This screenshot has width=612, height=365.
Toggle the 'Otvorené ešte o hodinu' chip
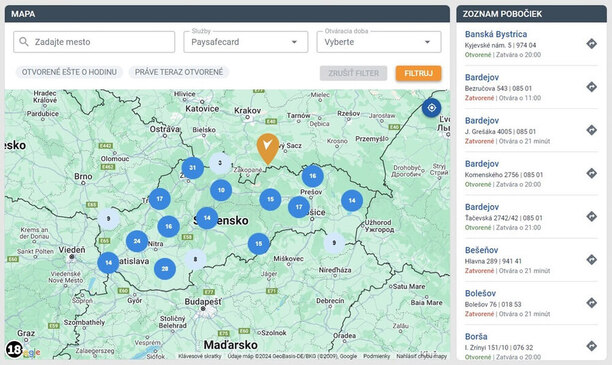point(69,72)
